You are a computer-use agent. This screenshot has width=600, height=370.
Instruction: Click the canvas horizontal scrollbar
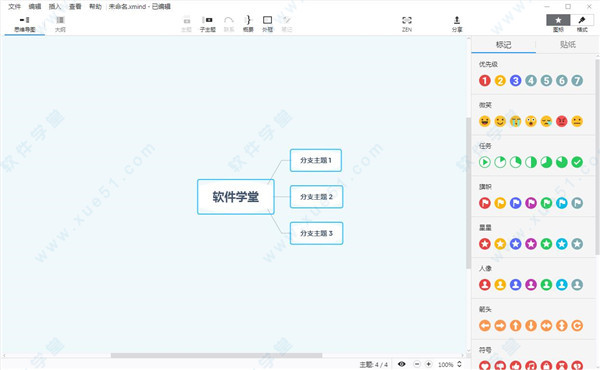click(x=217, y=355)
